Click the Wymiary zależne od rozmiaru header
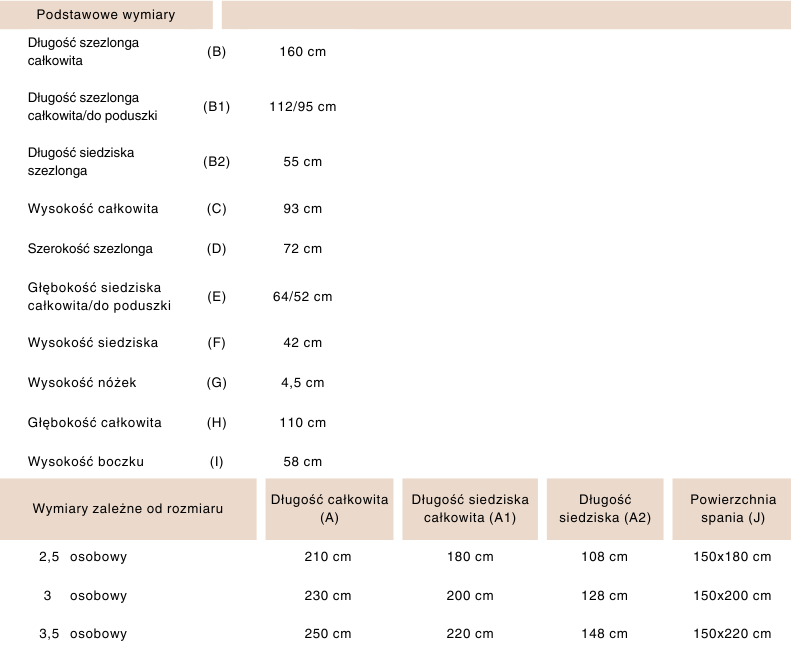This screenshot has height=649, width=791. point(128,508)
